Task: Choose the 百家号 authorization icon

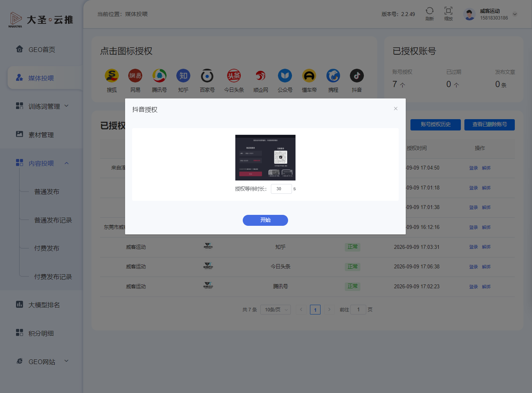Action: click(207, 76)
